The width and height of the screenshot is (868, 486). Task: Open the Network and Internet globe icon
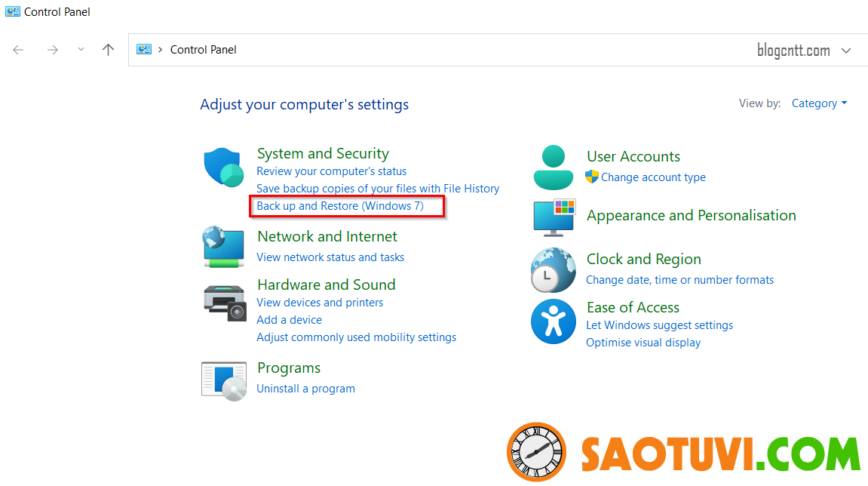pos(224,248)
